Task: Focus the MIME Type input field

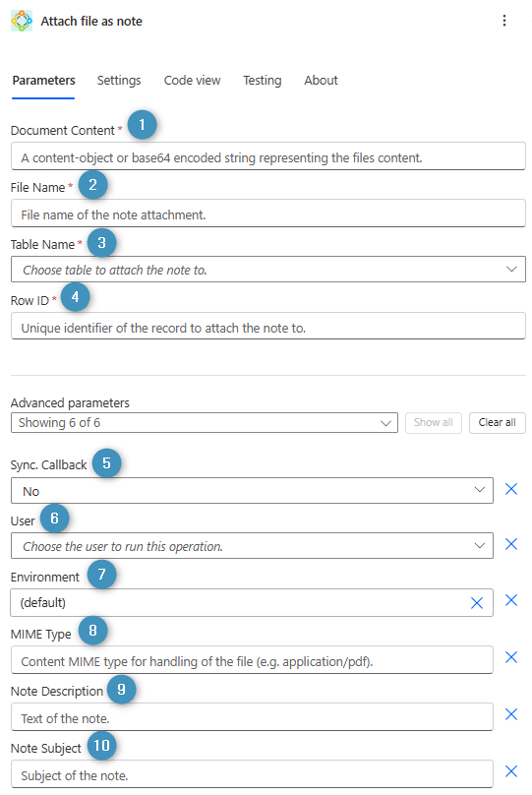Action: [252, 659]
